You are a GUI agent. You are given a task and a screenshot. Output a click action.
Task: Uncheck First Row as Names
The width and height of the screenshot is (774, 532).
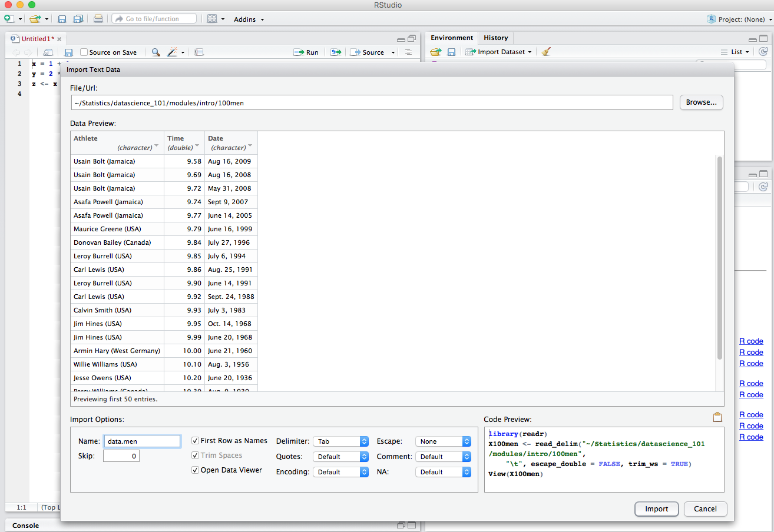tap(196, 441)
